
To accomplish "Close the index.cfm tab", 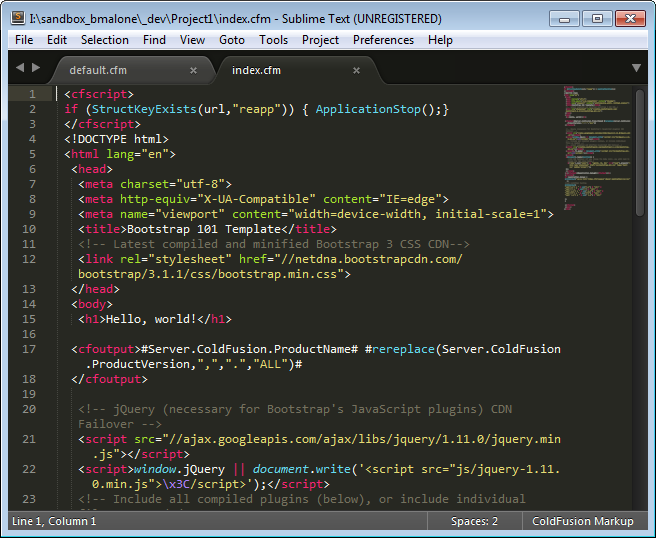I will click(356, 71).
